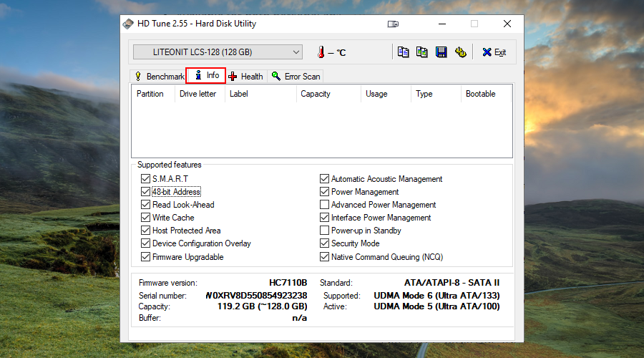Click the Partition column header
This screenshot has height=358, width=644.
153,94
